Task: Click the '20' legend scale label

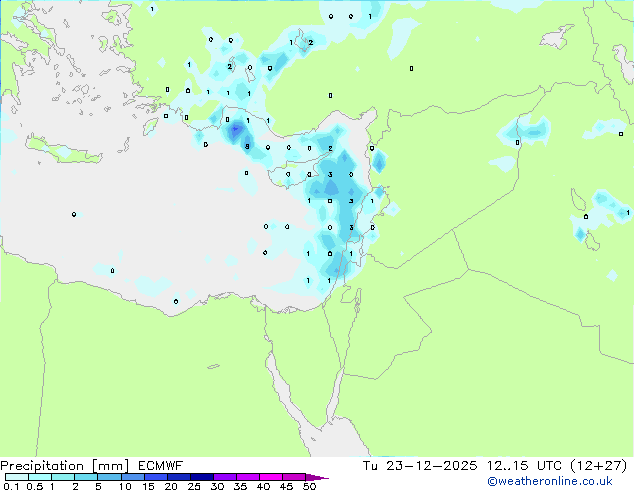Action: [x=171, y=486]
